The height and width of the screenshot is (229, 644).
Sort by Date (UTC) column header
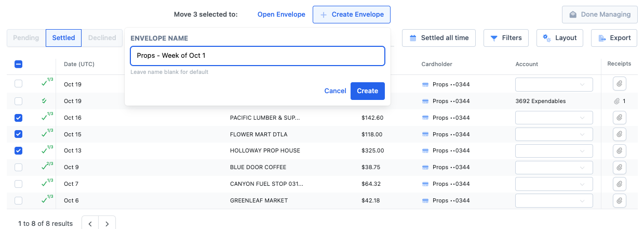click(80, 64)
